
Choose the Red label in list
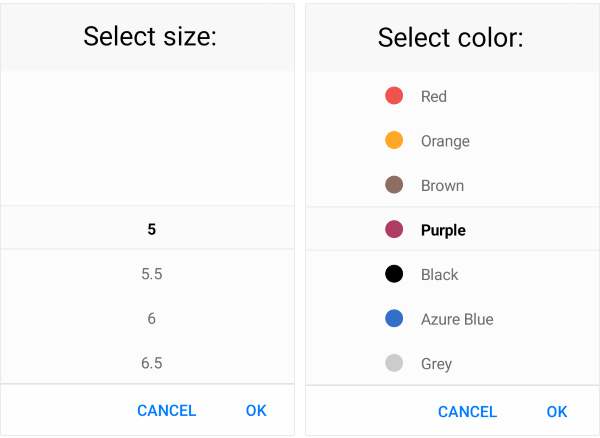coord(434,96)
